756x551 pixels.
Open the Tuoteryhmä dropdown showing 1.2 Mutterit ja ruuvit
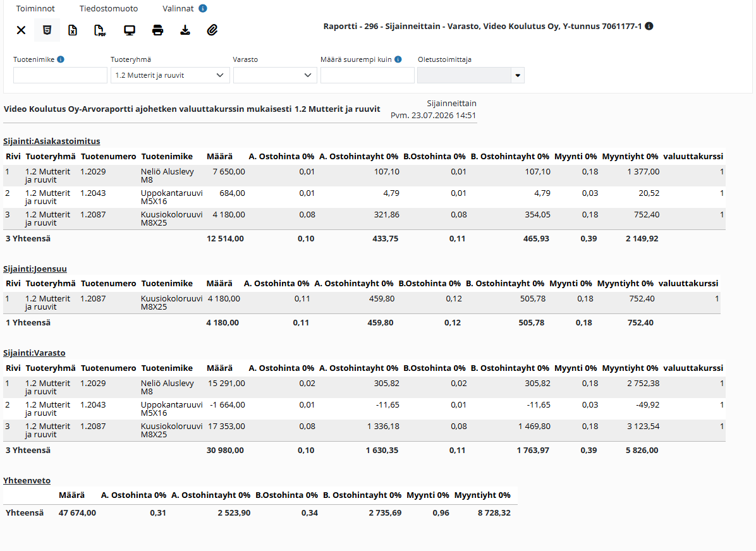point(169,75)
